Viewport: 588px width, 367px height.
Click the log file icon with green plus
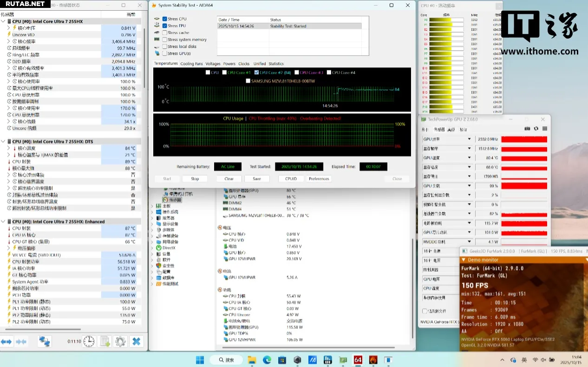point(105,341)
